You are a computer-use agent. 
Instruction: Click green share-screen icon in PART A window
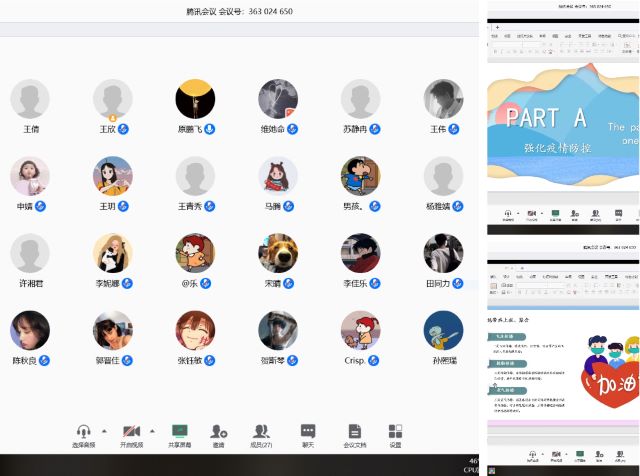555,214
